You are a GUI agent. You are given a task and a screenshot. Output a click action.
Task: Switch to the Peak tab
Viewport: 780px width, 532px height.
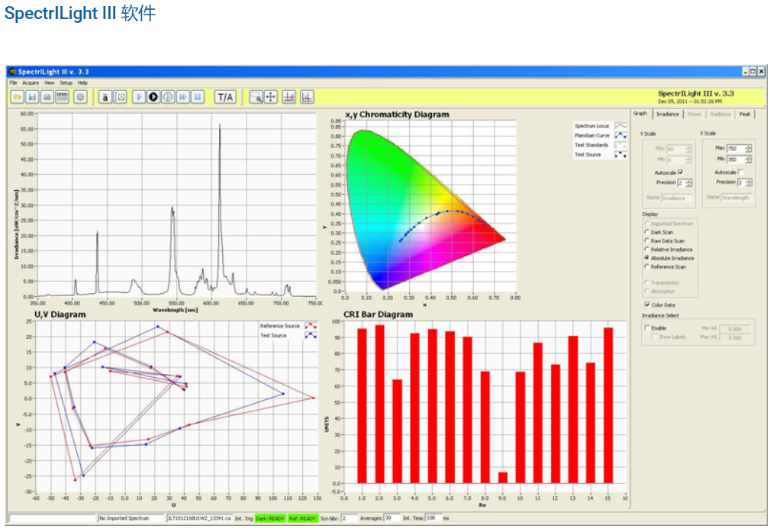click(x=745, y=114)
